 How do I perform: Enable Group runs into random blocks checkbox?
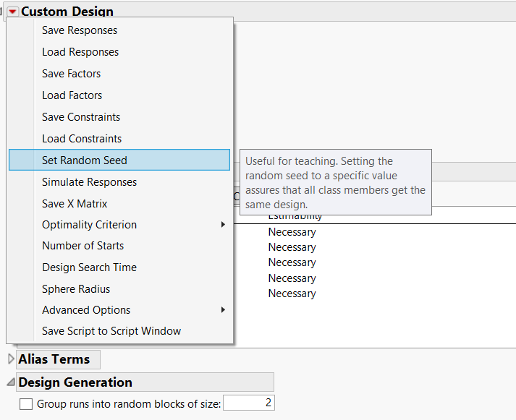(26, 404)
